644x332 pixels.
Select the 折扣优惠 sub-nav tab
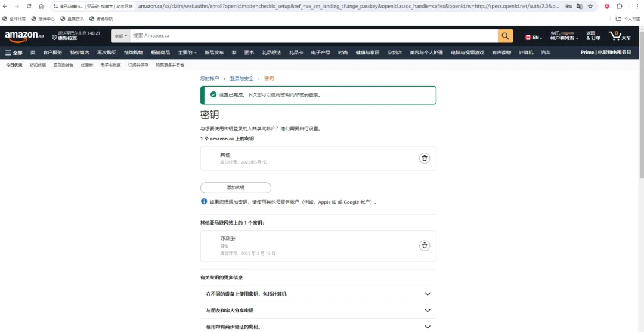[x=38, y=65]
